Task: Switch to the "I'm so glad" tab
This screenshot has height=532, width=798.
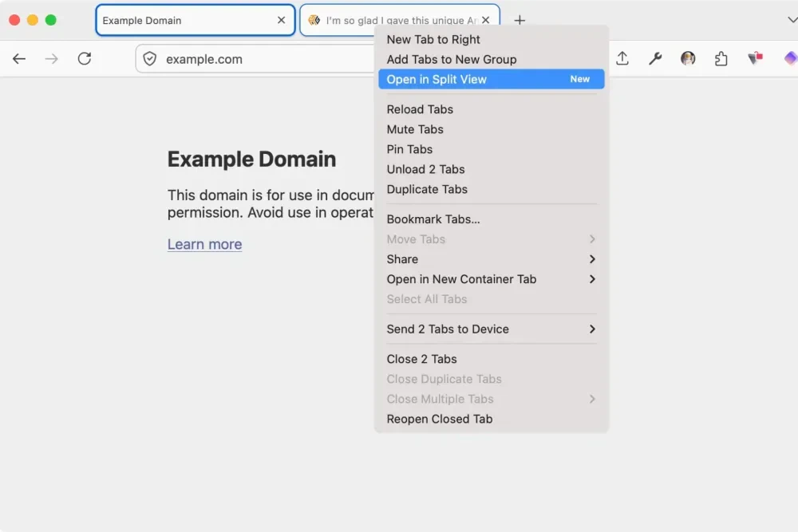Action: [400, 15]
